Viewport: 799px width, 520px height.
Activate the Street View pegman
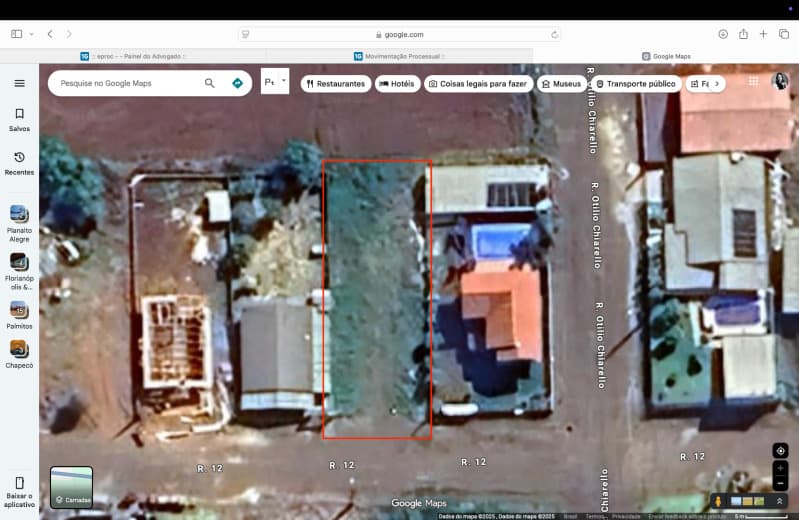pos(718,502)
